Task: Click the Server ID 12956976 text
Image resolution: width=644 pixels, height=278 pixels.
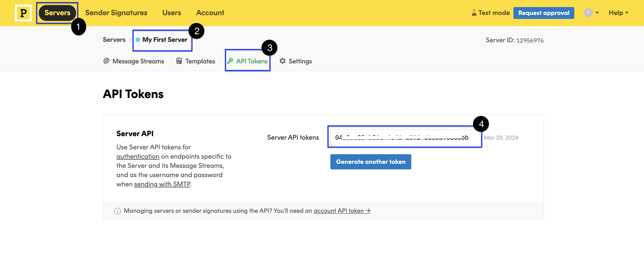Action: [515, 40]
